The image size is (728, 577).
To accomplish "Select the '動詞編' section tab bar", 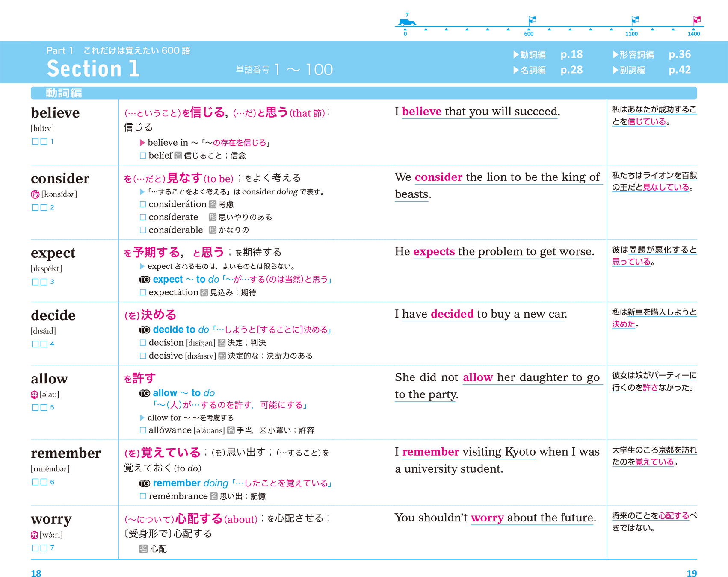I will (x=364, y=93).
